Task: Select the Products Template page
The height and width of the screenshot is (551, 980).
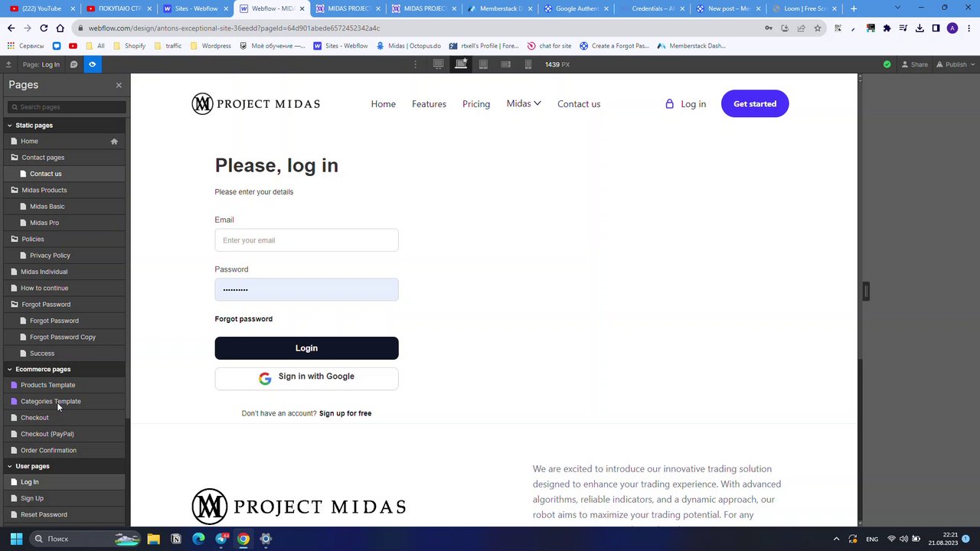Action: tap(47, 385)
